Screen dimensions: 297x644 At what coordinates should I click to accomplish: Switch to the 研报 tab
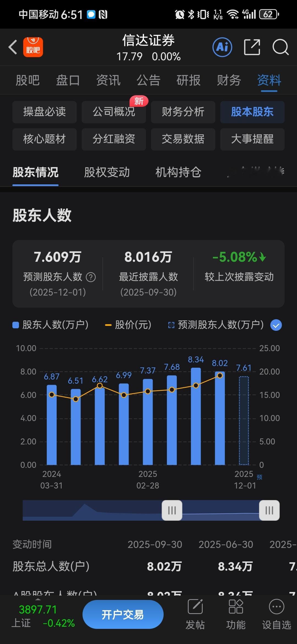point(189,80)
